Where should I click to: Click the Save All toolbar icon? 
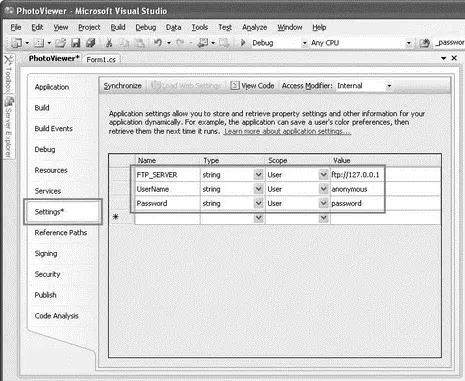click(x=91, y=43)
